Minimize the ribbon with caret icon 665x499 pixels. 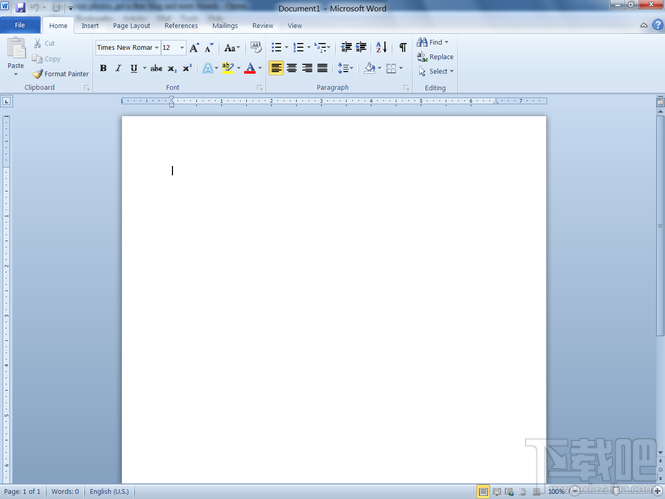[644, 25]
